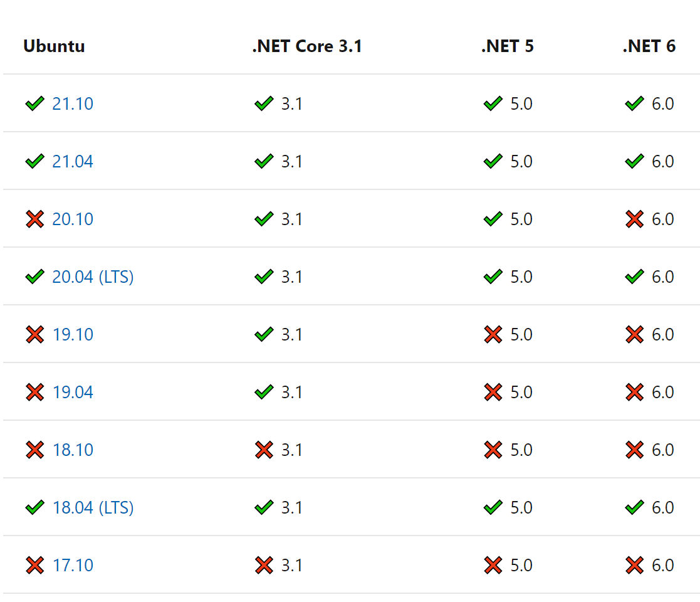700x602 pixels.
Task: Click .NET Core 3.1 checkmark in 19.04 row
Action: [x=264, y=392]
